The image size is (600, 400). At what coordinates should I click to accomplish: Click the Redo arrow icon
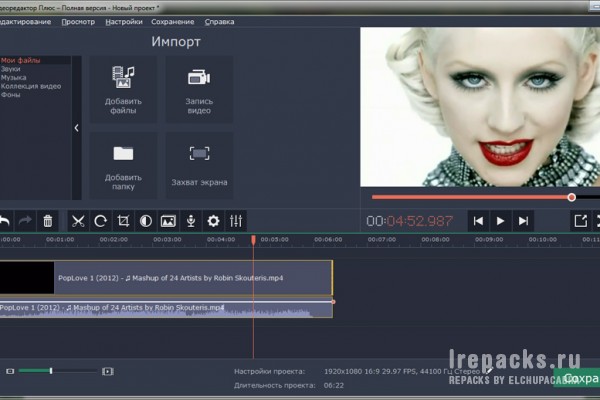pos(25,221)
